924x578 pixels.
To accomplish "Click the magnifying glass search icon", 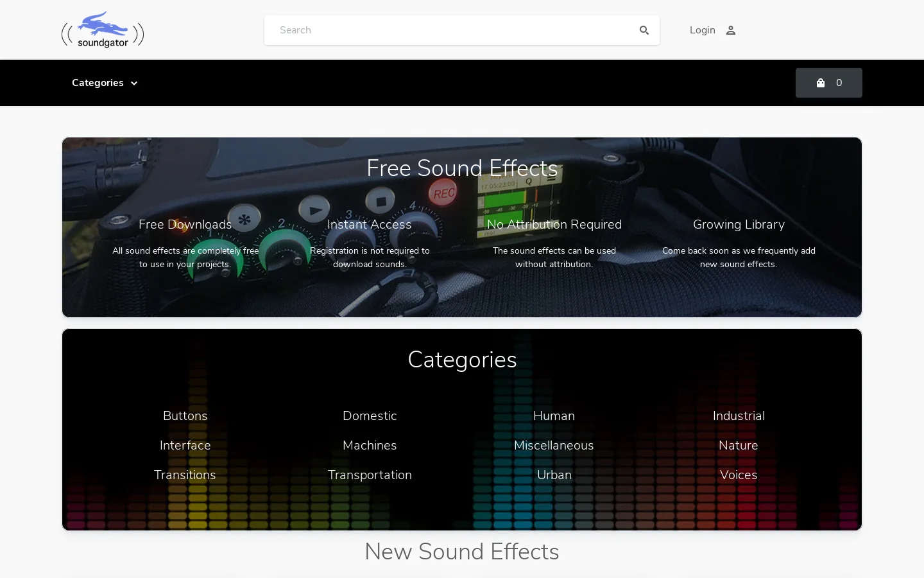I will point(644,30).
